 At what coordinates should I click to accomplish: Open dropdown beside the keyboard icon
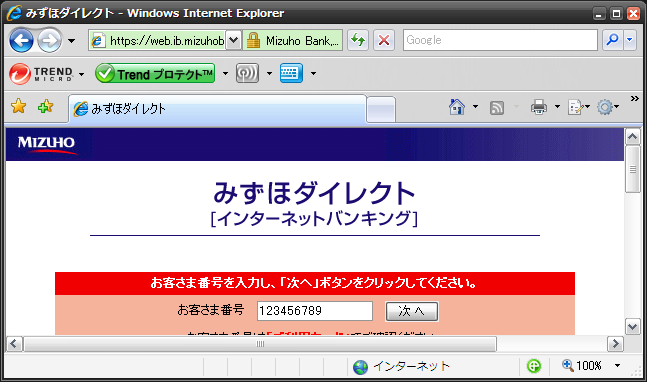tap(314, 73)
